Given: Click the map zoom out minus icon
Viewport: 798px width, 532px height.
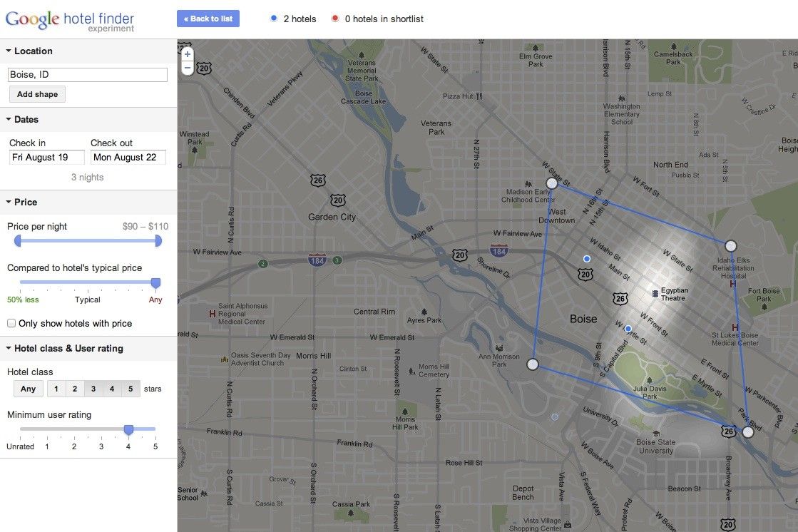Looking at the screenshot, I should [188, 68].
